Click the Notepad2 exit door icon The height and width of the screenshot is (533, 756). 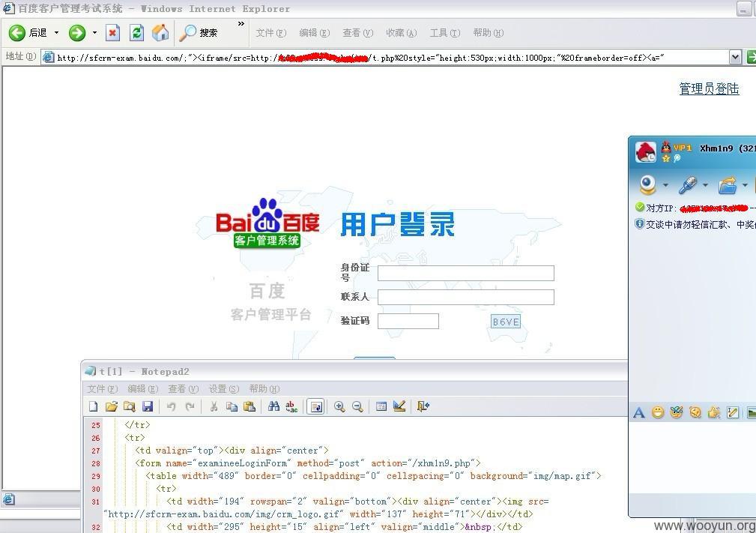click(x=423, y=406)
